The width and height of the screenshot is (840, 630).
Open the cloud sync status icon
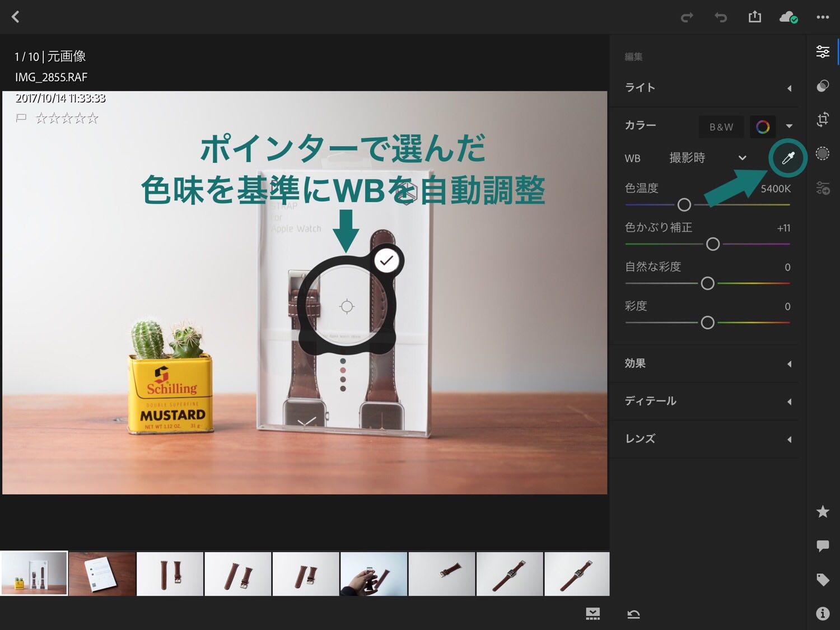click(788, 17)
